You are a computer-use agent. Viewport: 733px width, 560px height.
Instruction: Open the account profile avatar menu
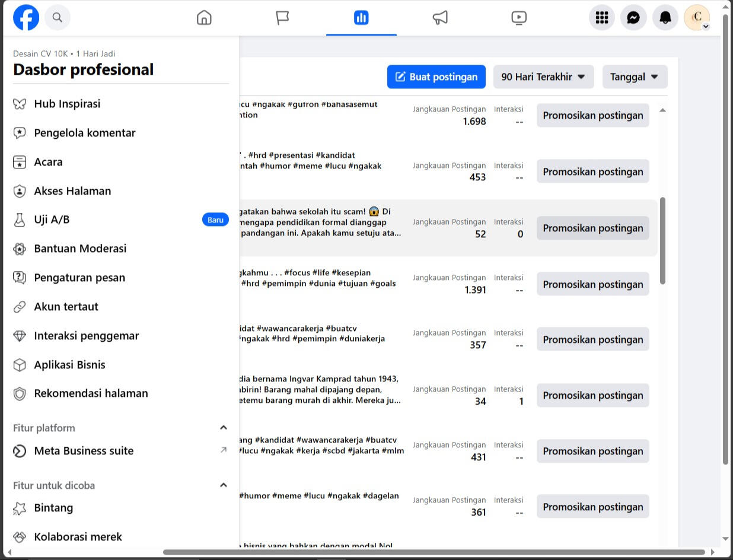point(697,18)
